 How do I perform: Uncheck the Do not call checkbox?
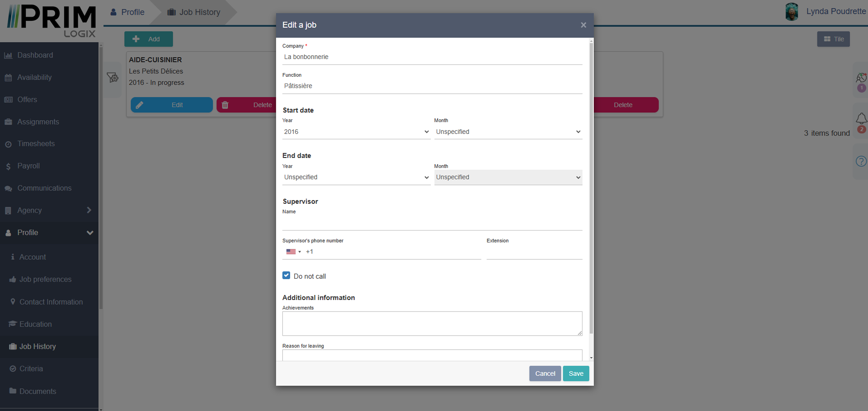[x=286, y=275]
